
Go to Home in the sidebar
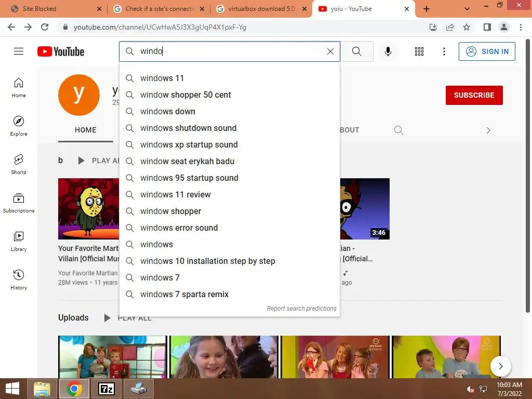[19, 88]
